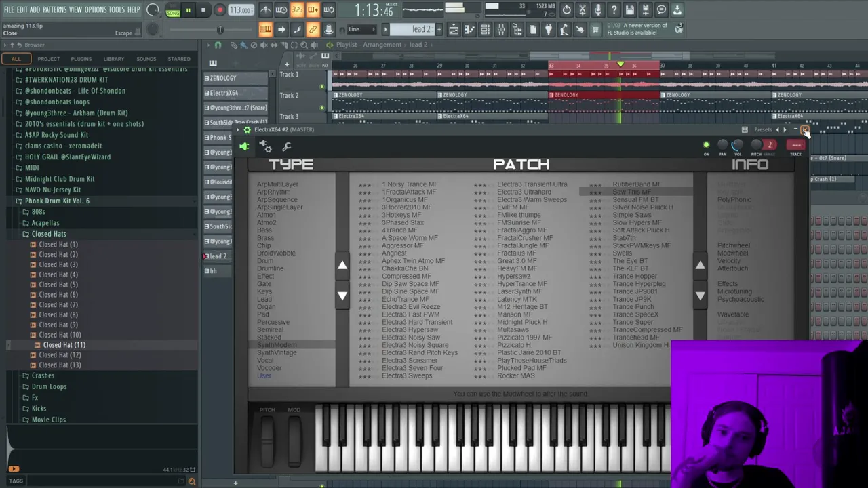Toggle Track 1 mute LED in playlist

click(x=322, y=87)
